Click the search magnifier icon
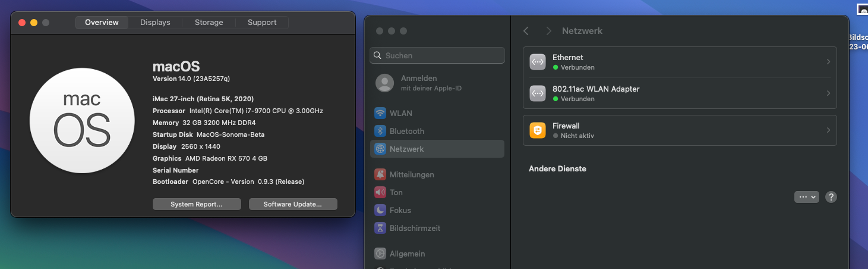This screenshot has height=269, width=868. [x=378, y=55]
